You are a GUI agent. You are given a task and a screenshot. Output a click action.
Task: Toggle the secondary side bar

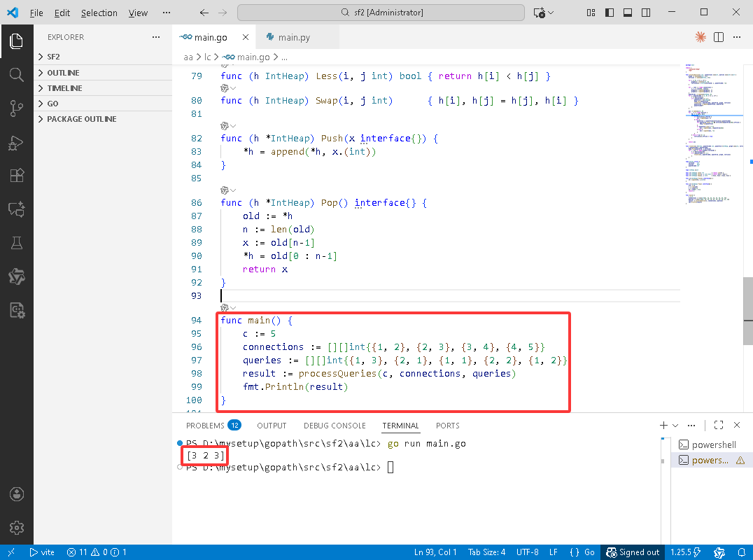point(646,13)
